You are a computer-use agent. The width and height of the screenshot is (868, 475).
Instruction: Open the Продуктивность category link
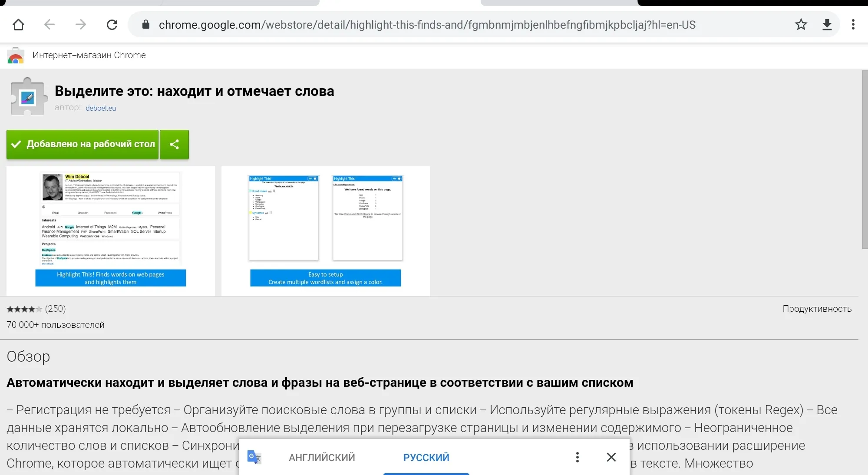pos(817,309)
